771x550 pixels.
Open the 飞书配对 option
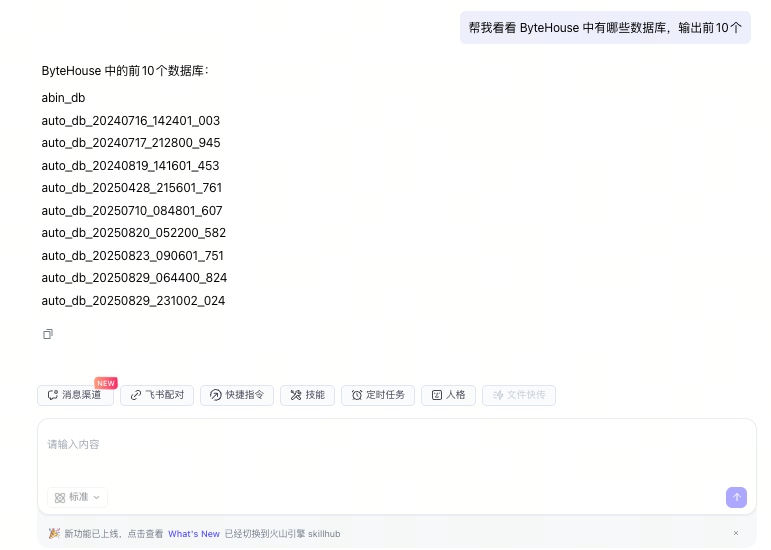[x=157, y=395]
